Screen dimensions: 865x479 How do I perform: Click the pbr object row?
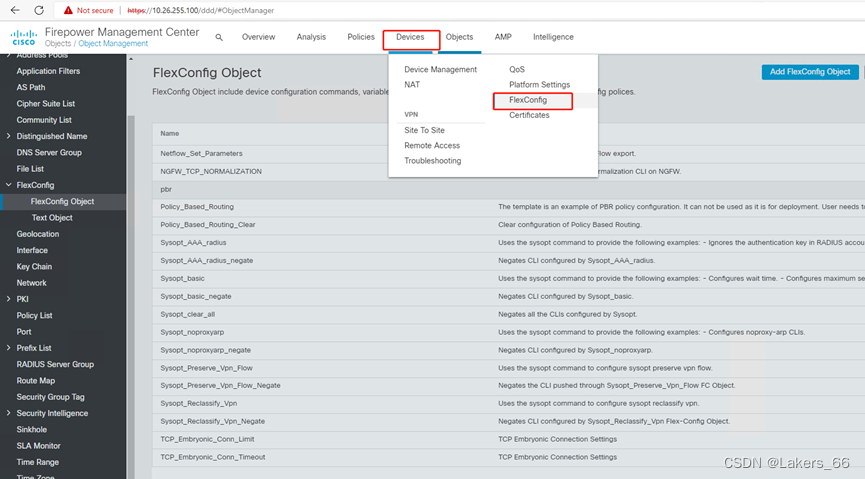(x=509, y=189)
